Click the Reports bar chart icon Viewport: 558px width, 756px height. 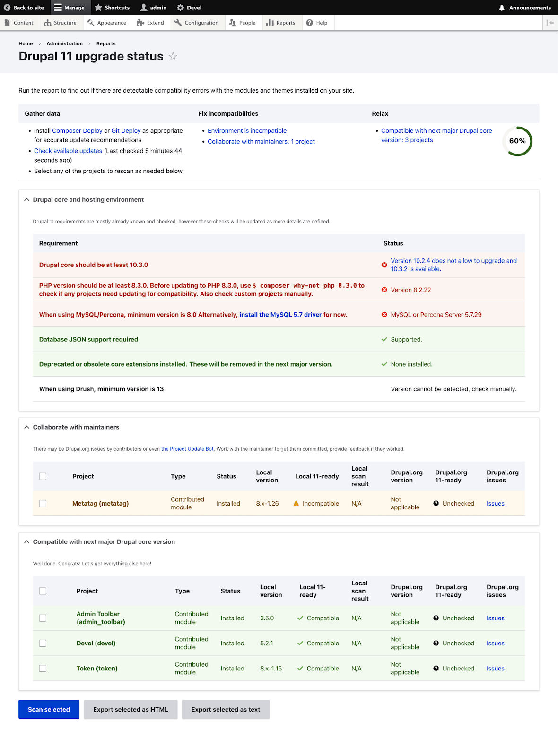point(270,23)
